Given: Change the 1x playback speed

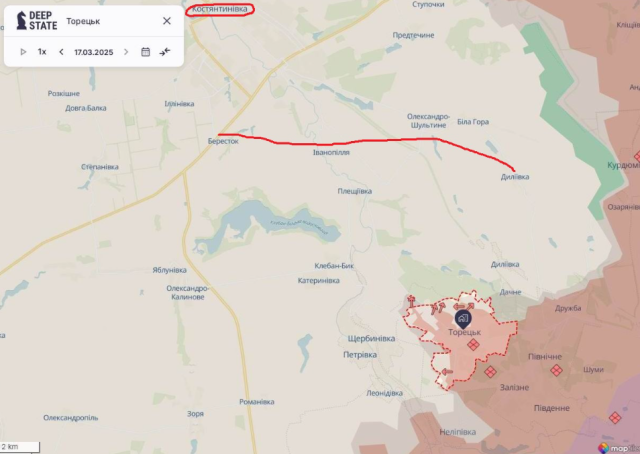Looking at the screenshot, I should pyautogui.click(x=42, y=52).
